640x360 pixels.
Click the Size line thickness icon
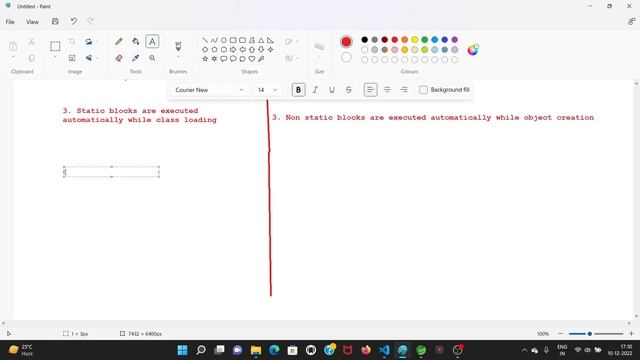pos(320,47)
